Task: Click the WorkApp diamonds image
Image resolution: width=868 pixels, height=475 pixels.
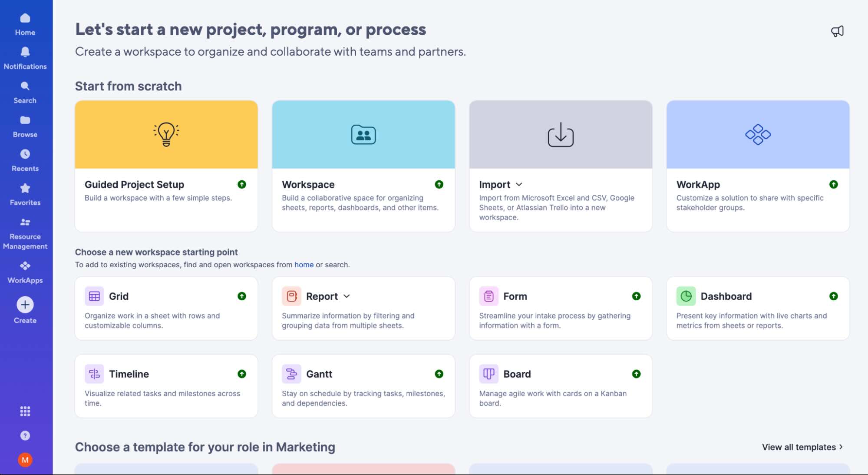Action: [758, 134]
